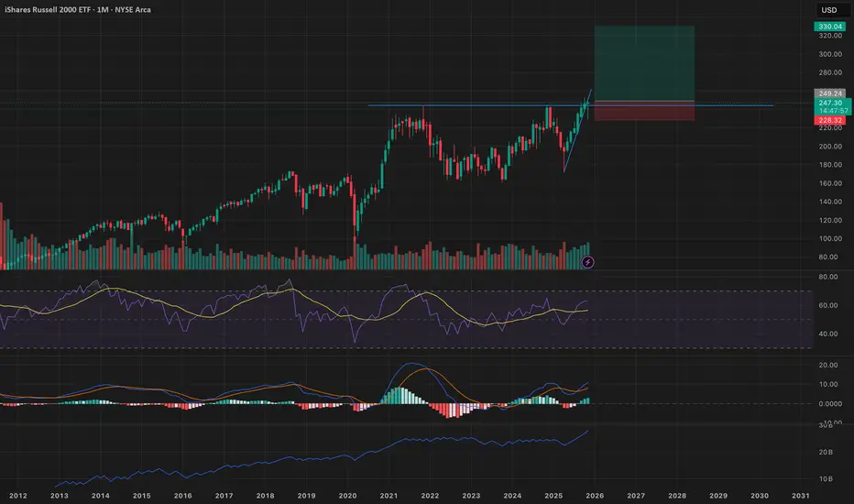Click the 2031 year label on time axis

coord(800,495)
